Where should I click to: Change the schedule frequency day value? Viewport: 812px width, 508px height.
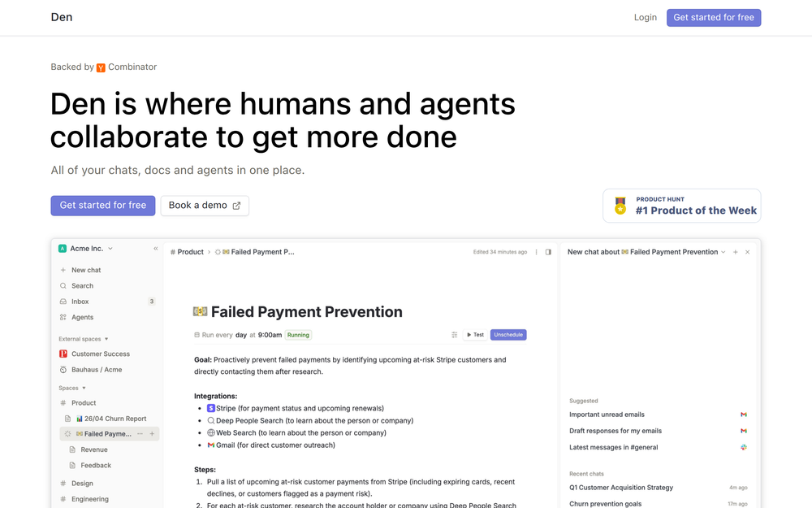pyautogui.click(x=241, y=335)
